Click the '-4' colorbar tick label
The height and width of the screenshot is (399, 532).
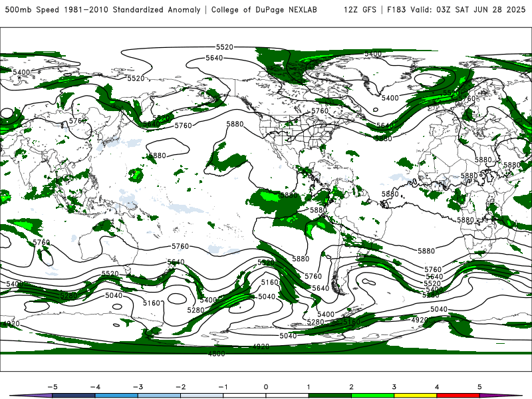pos(95,387)
